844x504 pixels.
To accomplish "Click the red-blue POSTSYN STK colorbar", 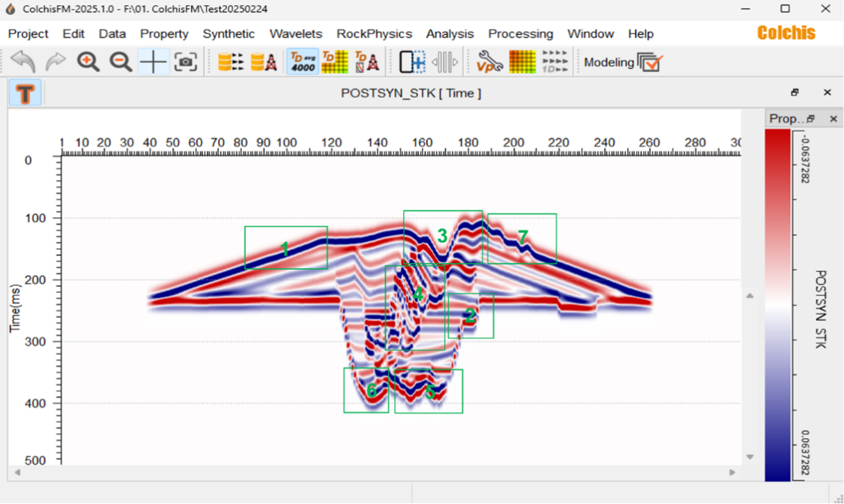I will [777, 305].
